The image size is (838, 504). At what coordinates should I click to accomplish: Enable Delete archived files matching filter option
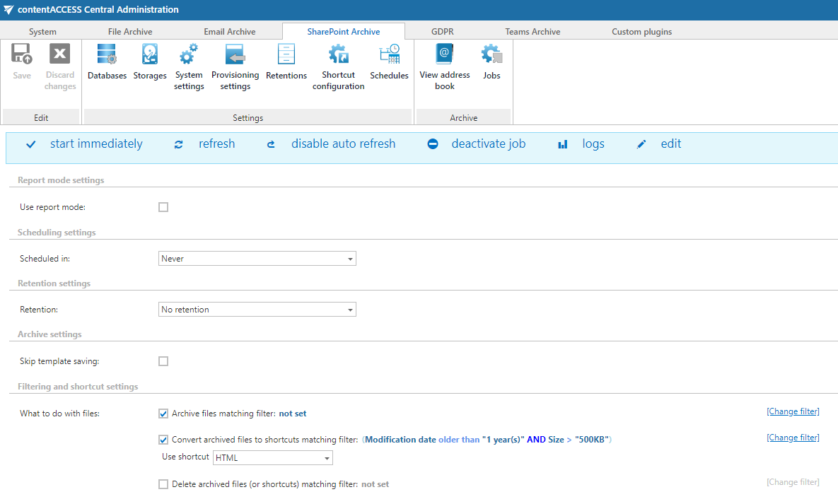(x=163, y=484)
